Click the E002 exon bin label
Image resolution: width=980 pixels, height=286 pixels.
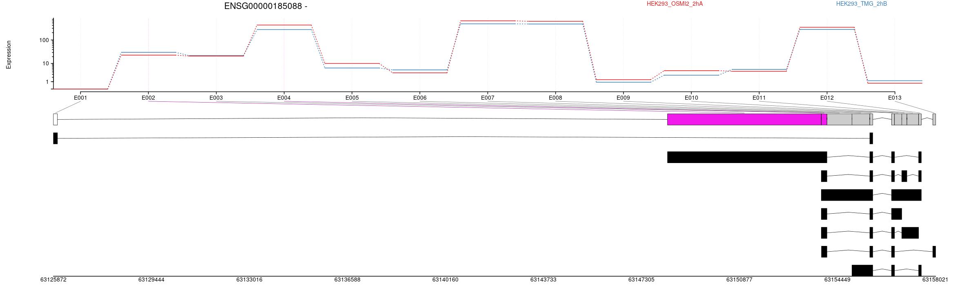[148, 98]
